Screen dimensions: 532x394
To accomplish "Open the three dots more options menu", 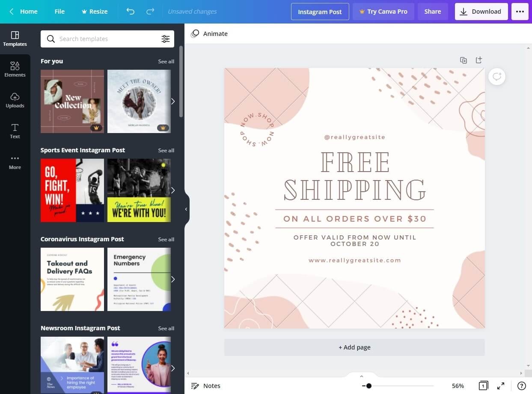I will [x=520, y=12].
